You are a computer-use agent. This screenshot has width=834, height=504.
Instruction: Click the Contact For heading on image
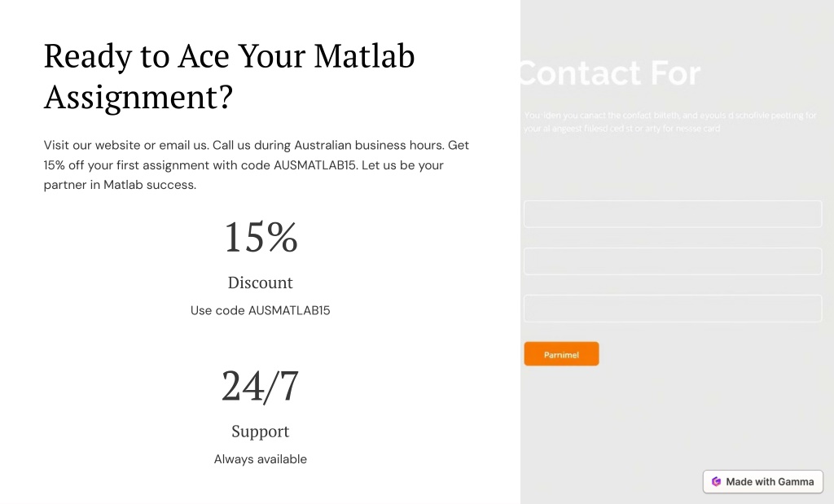point(611,72)
